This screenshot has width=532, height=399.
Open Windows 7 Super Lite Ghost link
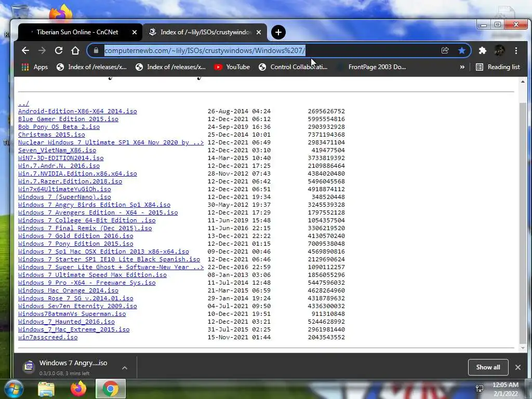tap(111, 268)
